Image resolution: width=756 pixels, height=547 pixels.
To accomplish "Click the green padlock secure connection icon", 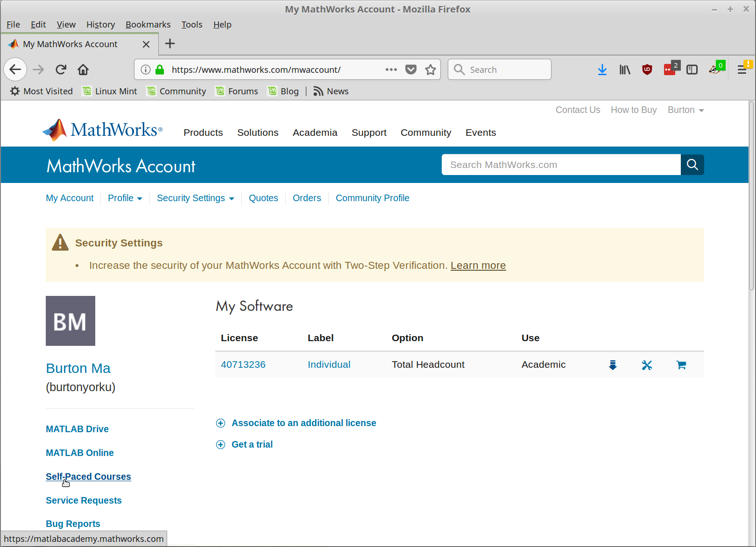I will coord(160,70).
